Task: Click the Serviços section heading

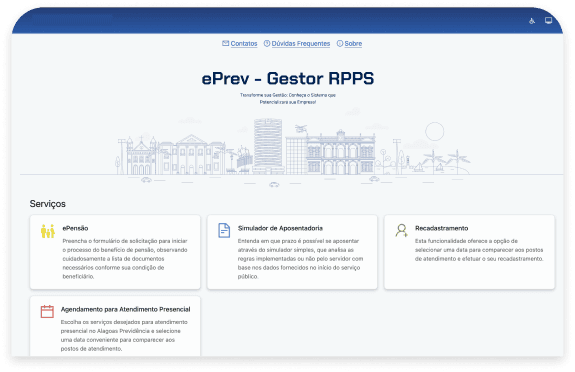Action: pos(48,204)
